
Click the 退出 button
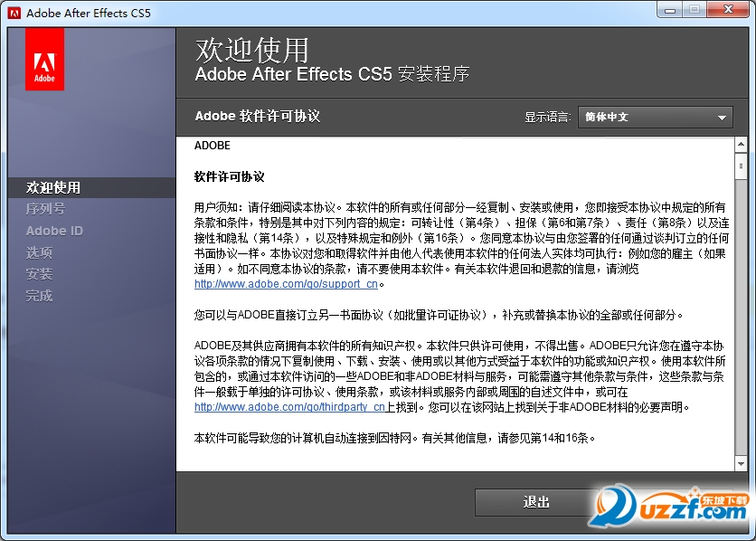pyautogui.click(x=536, y=502)
